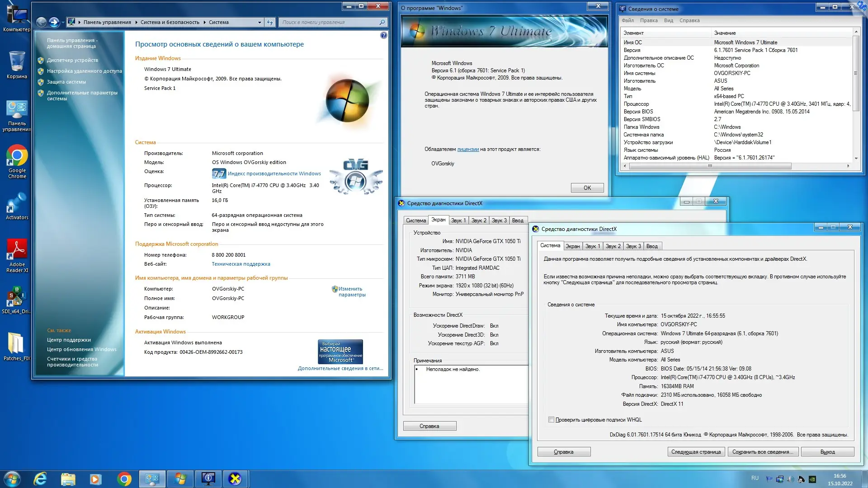Click the horizontal scrollbar in system info
The width and height of the screenshot is (868, 488).
coord(710,166)
